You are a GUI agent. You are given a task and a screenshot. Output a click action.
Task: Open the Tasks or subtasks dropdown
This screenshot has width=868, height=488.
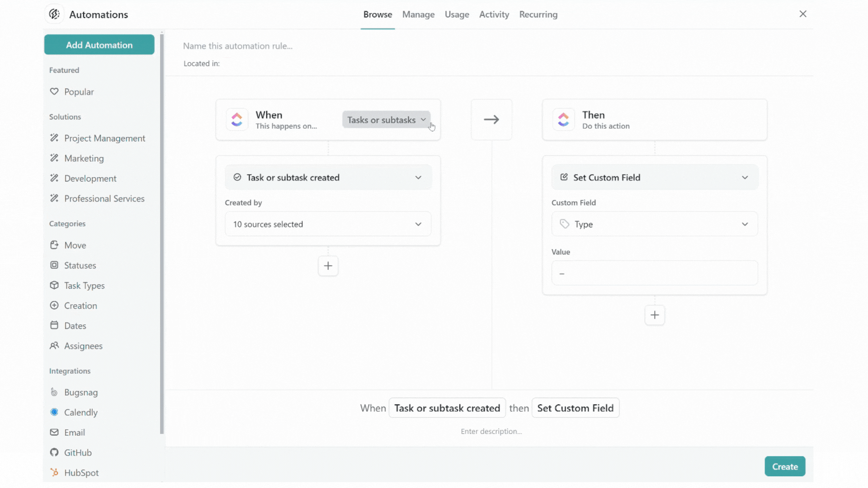point(386,120)
